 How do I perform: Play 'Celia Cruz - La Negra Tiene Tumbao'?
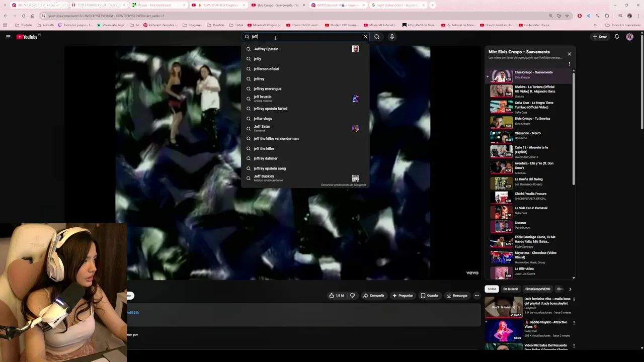[528, 107]
